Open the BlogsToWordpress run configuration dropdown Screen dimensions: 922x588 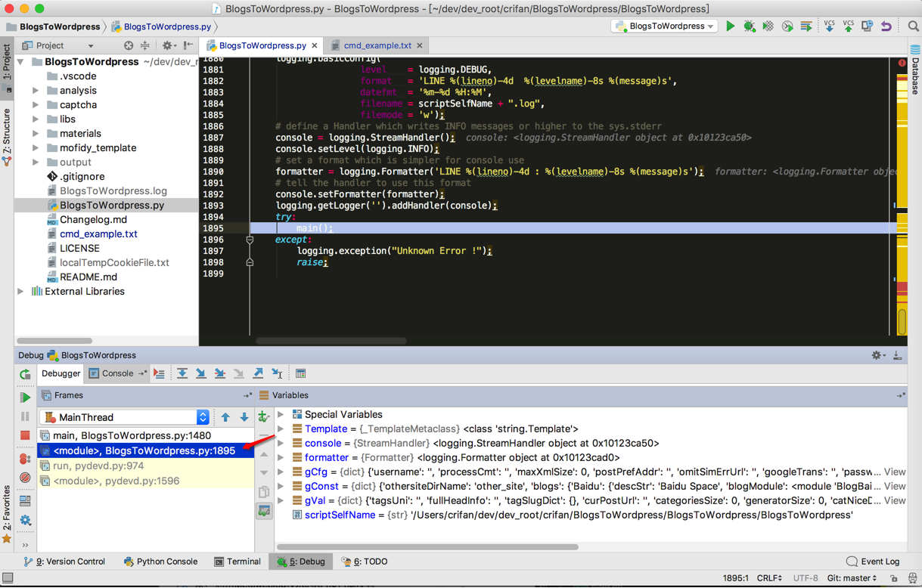tap(666, 26)
